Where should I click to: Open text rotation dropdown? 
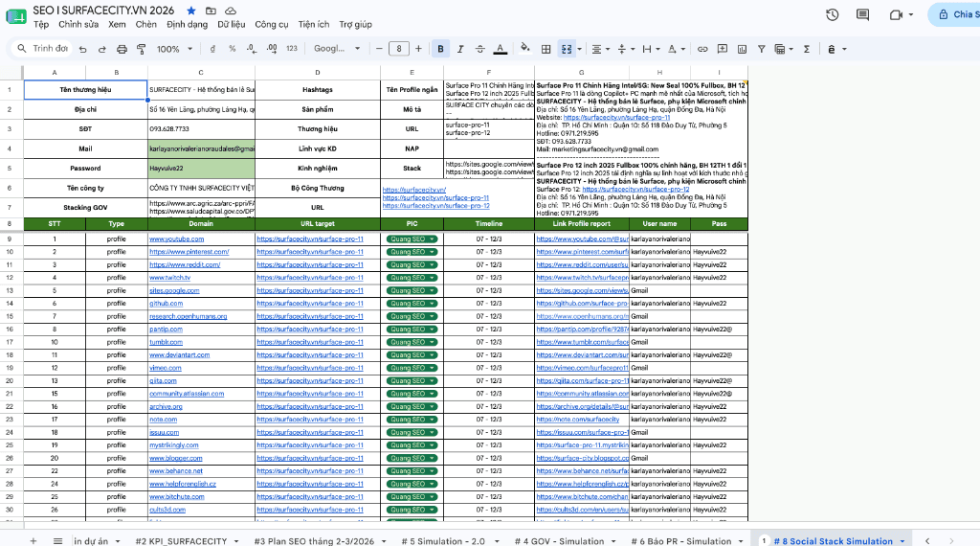(676, 49)
